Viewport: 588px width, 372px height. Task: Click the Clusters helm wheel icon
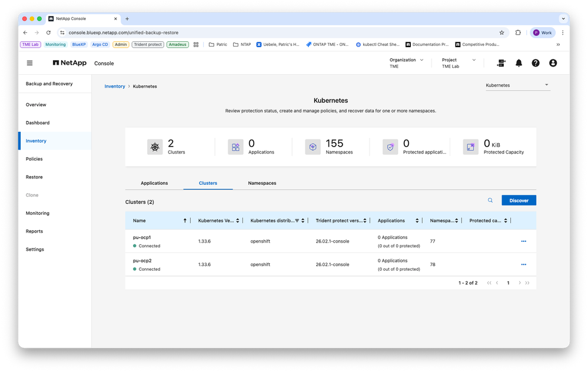coord(155,147)
